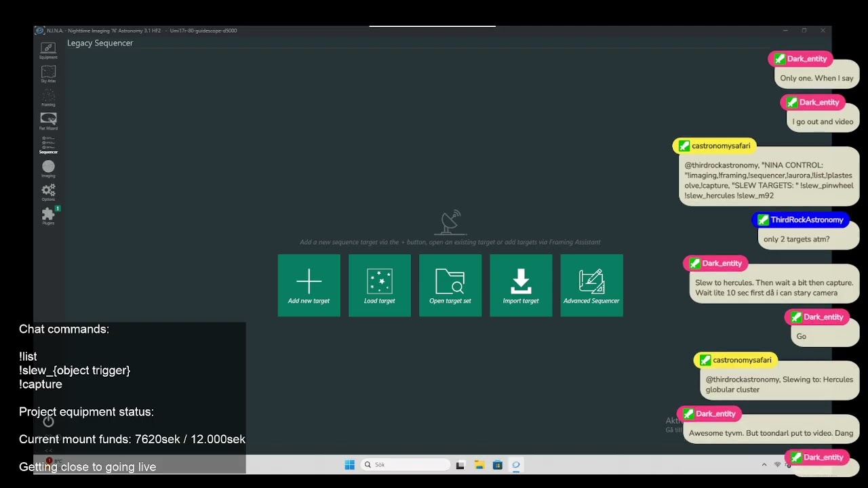Open the Flat Wizard tab
Viewport: 868px width, 488px height.
[x=48, y=121]
